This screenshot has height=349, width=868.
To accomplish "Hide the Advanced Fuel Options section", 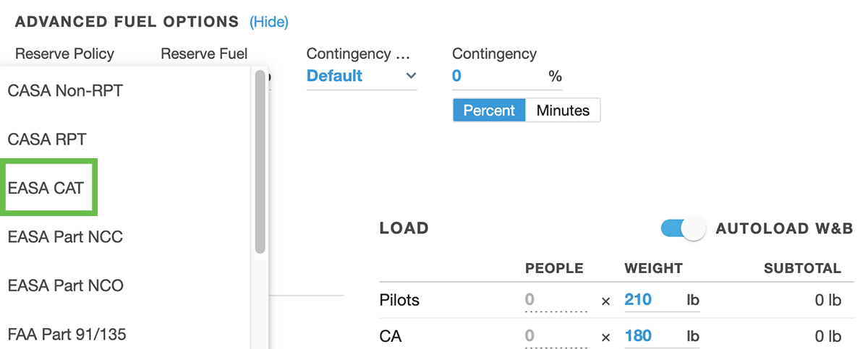I will [x=269, y=22].
